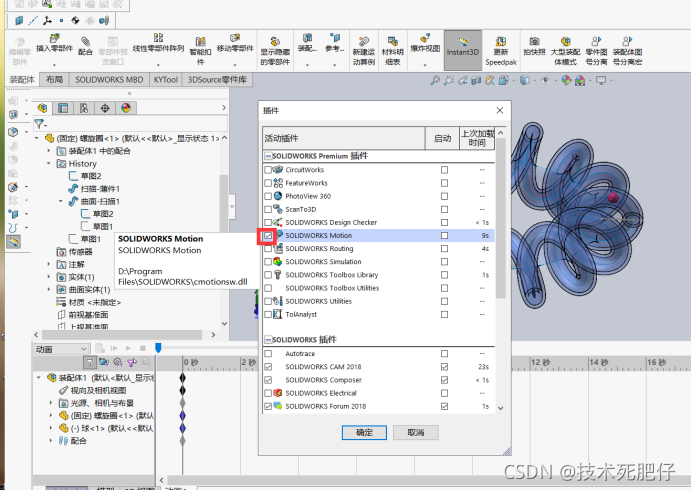This screenshot has width=691, height=490.
Task: Collapse the SOLIDWORKS 插件 group
Action: tap(268, 340)
